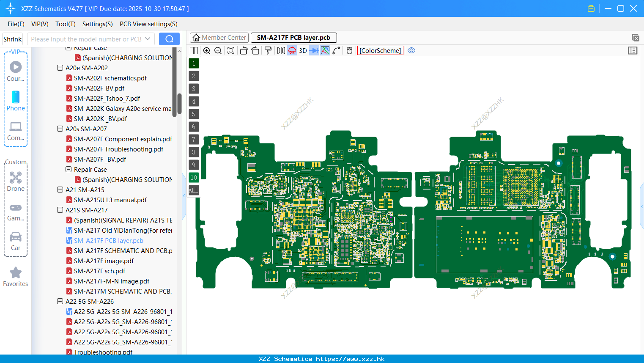Open Favorites star icon
This screenshot has height=363, width=644.
16,277
